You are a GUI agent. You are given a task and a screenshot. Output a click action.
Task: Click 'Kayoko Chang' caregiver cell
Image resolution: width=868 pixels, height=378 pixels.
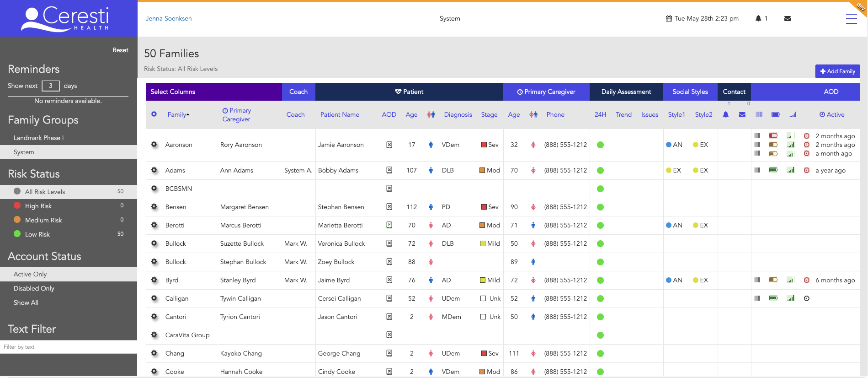point(241,353)
